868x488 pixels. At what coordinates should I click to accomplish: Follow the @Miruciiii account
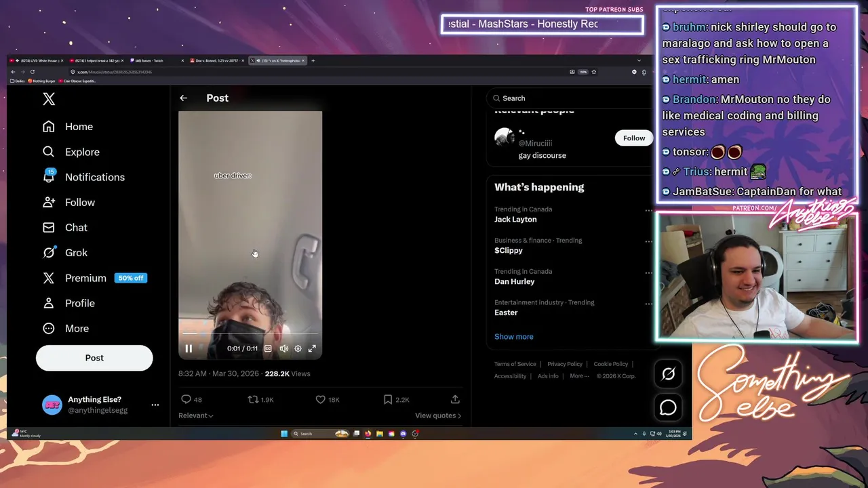pyautogui.click(x=634, y=138)
